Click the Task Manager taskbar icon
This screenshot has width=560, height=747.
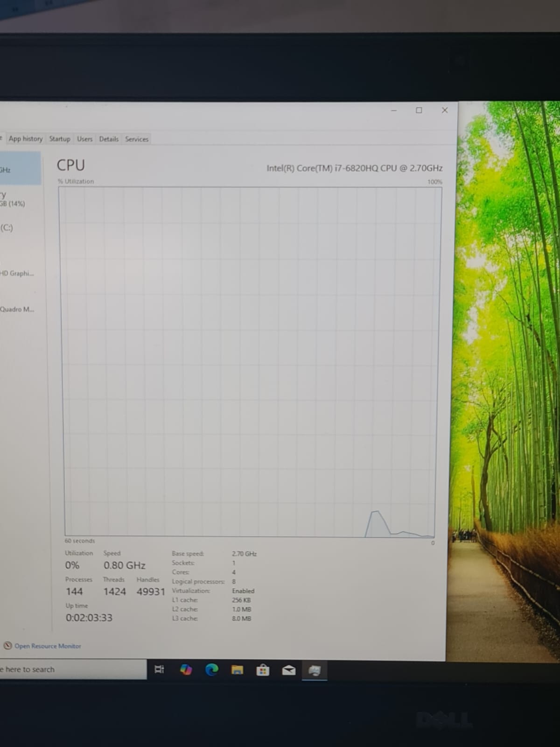315,670
